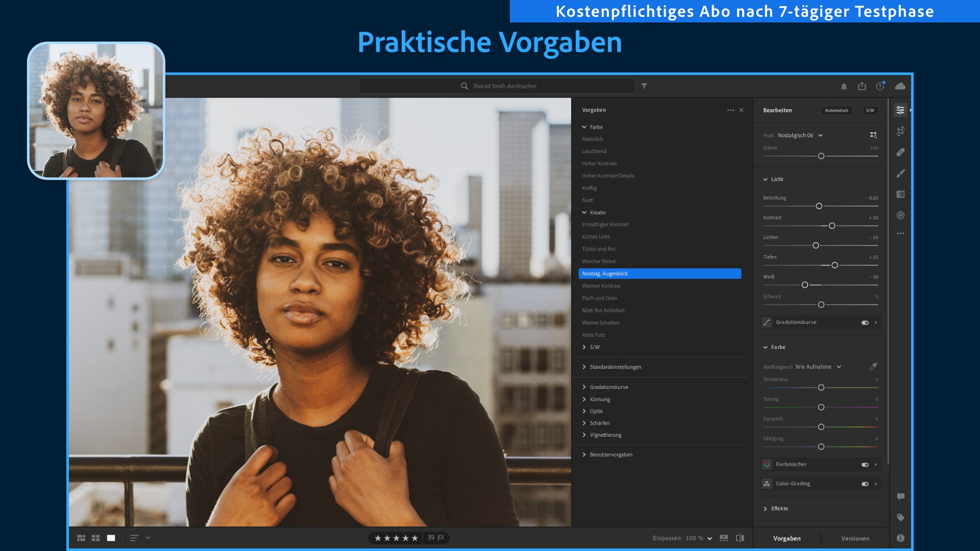Open the profile browser grid icon
980x551 pixels.
pyautogui.click(x=873, y=135)
